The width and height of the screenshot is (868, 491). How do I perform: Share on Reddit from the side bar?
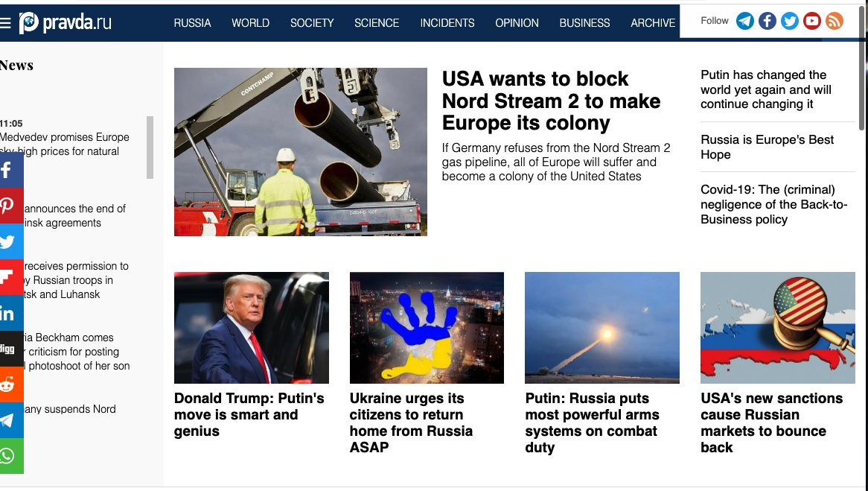12,384
